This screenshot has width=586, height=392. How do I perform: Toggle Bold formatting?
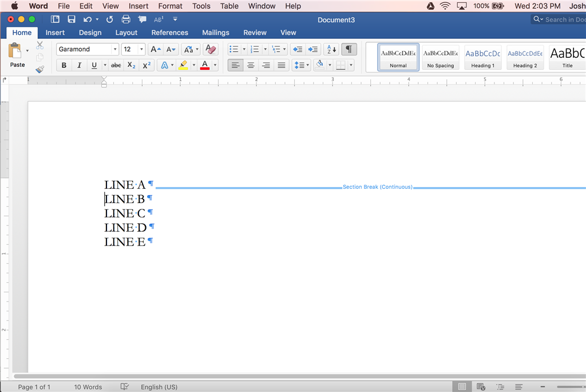coord(64,65)
